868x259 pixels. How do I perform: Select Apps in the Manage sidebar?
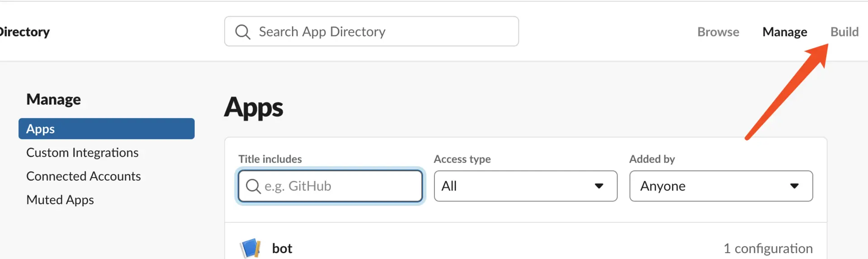(106, 129)
